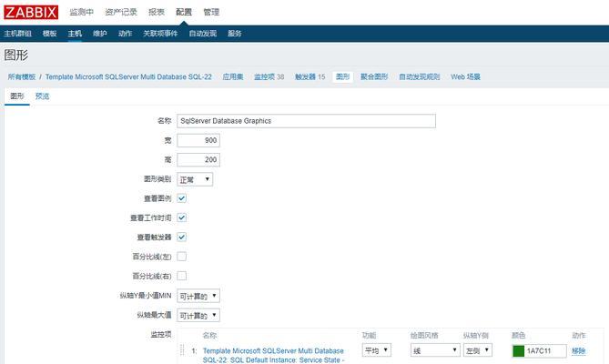Open the 监控项 38 link
This screenshot has height=364, width=609.
(269, 76)
